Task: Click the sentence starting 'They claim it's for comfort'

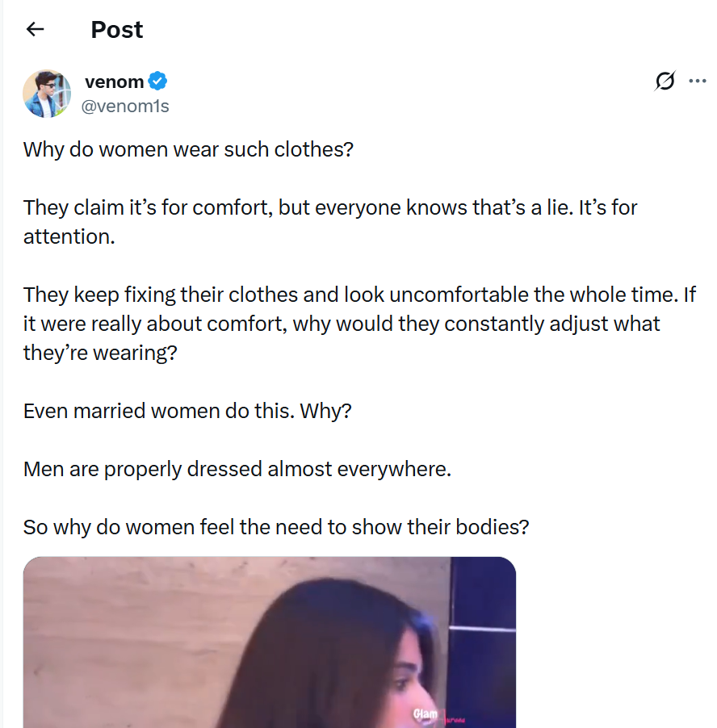Action: [330, 207]
